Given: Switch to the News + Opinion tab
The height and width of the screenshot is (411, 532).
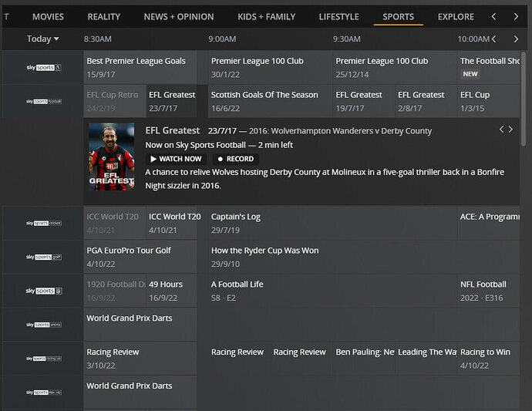Looking at the screenshot, I should pyautogui.click(x=179, y=17).
